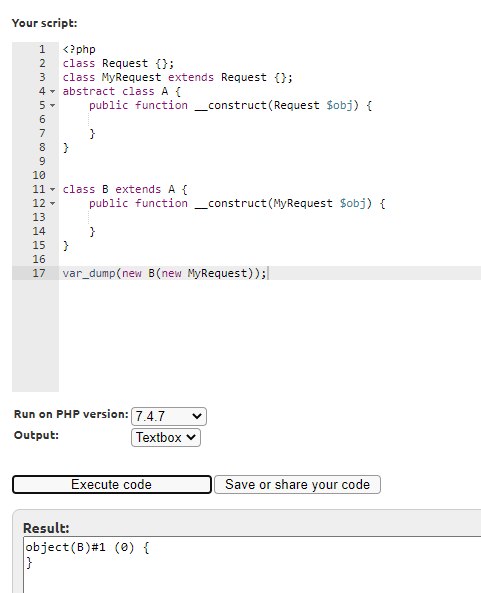The height and width of the screenshot is (593, 481).
Task: Click empty line 6 inside A constructor
Action: (x=270, y=119)
